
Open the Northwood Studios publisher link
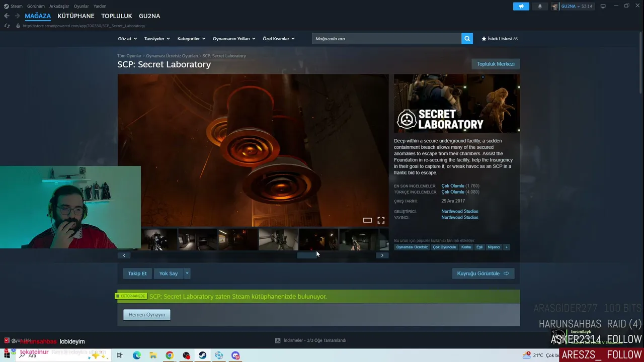pyautogui.click(x=460, y=217)
